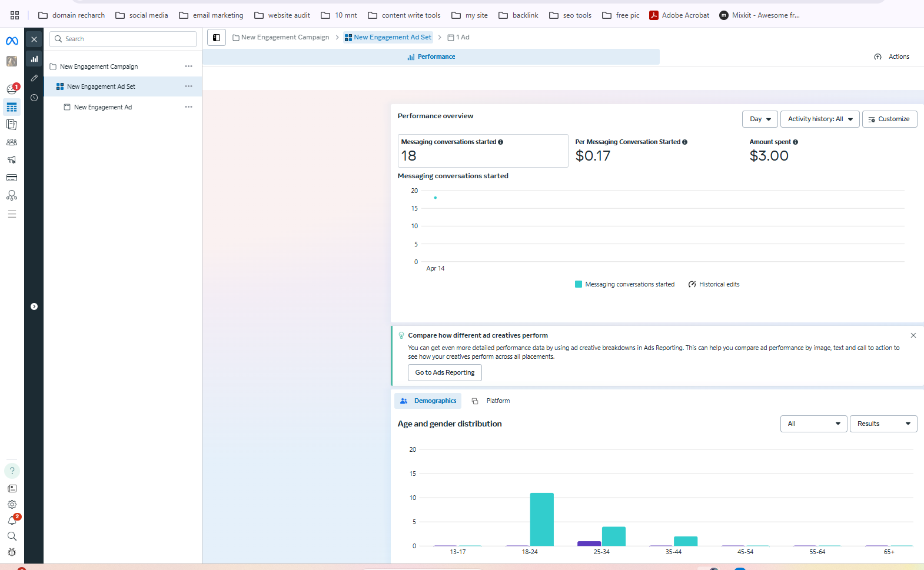The image size is (924, 570).
Task: Toggle the side panel layout button
Action: [x=217, y=38]
